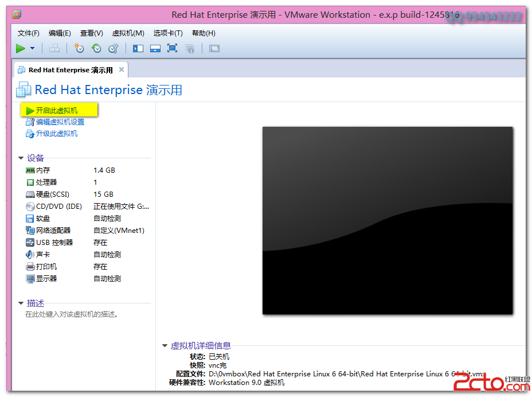Click the 1.4 GB memory value

(104, 170)
